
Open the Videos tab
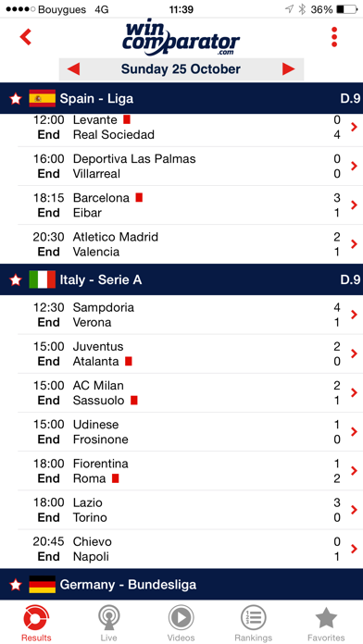(x=181, y=624)
